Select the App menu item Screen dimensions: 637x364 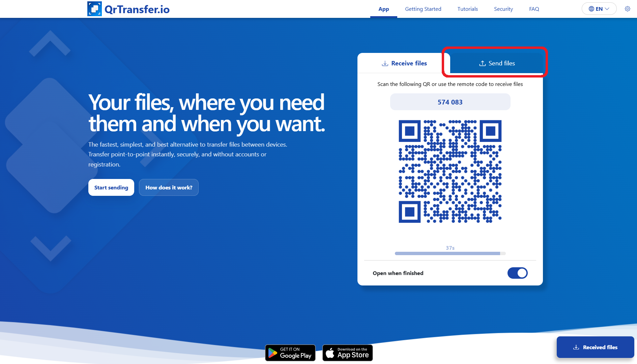(x=383, y=9)
